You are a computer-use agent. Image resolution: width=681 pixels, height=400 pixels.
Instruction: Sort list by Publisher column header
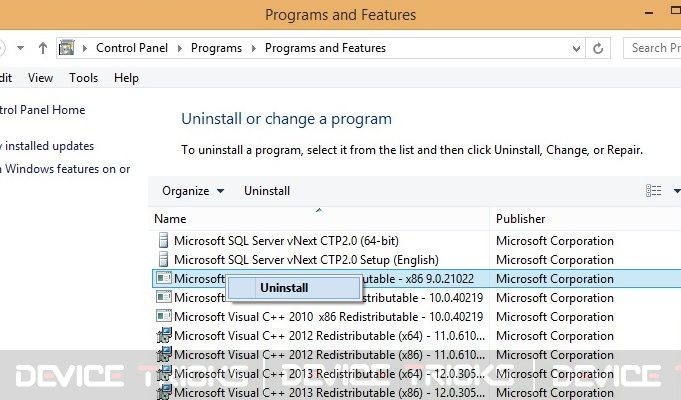pyautogui.click(x=520, y=219)
